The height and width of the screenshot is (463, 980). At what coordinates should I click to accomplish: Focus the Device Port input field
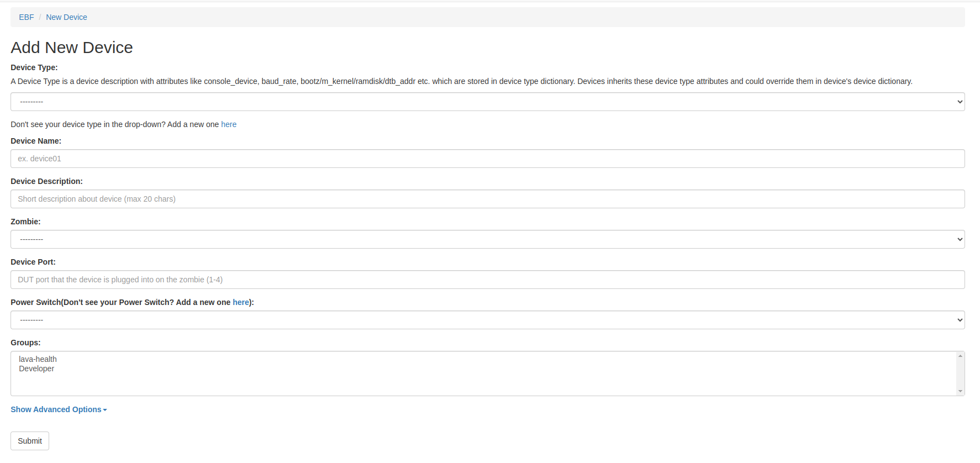pos(487,280)
